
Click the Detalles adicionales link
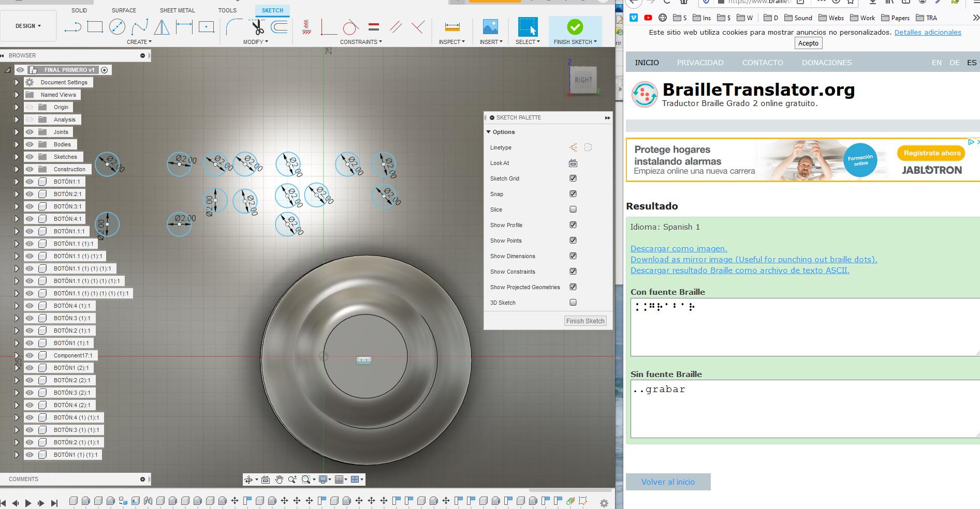pyautogui.click(x=928, y=32)
